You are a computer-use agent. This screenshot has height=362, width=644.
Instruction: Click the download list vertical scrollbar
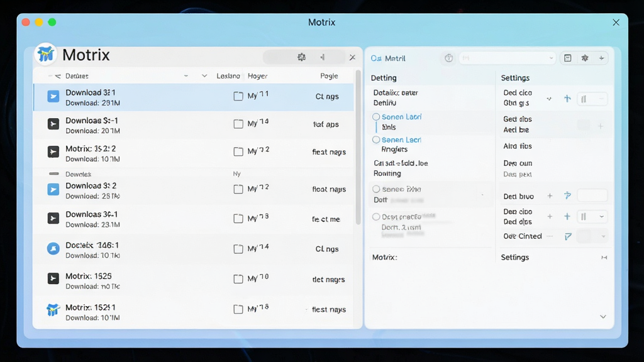(358, 148)
